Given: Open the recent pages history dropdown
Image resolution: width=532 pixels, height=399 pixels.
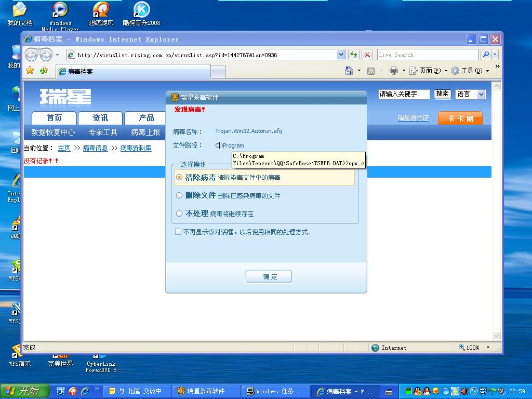Looking at the screenshot, I should click(57, 55).
